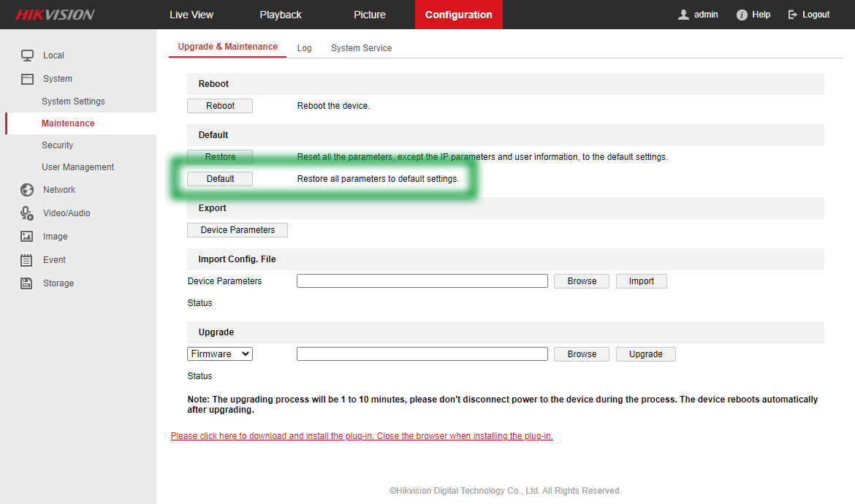
Task: Click the import Device Parameters file field
Action: 422,281
